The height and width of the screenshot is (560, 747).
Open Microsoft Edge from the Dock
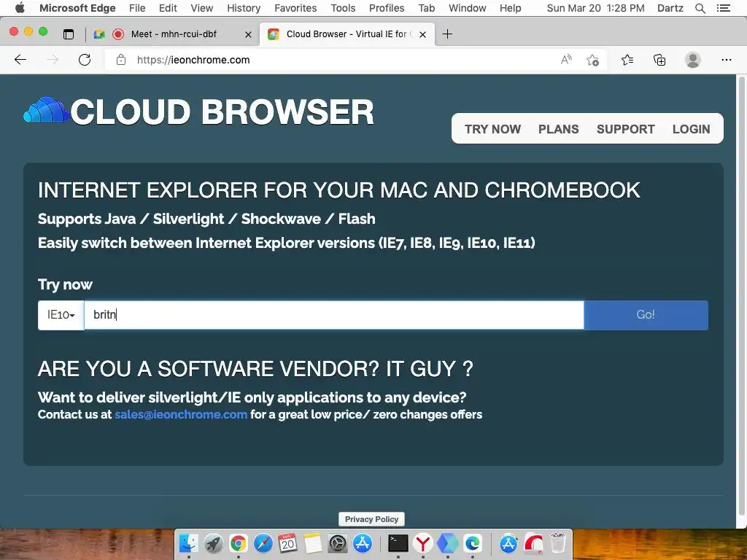[x=472, y=543]
